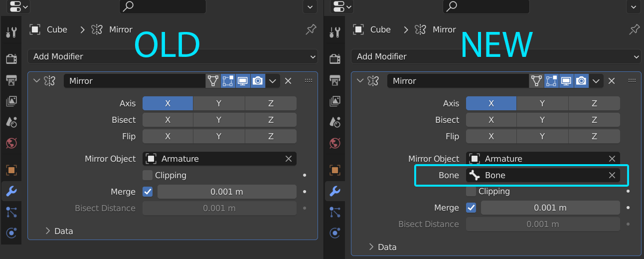Screen dimensions: 644x259
Task: Open editor type dropdown in OLD panel
Action: click(x=18, y=7)
